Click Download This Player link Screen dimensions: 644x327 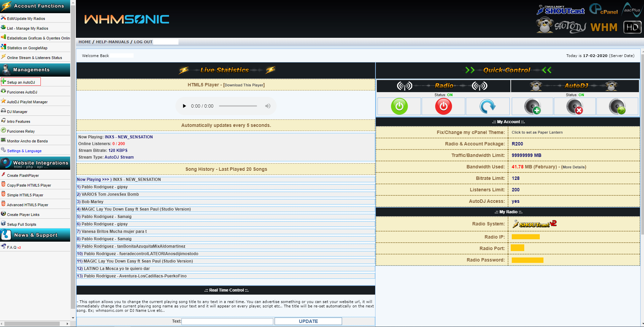(245, 85)
